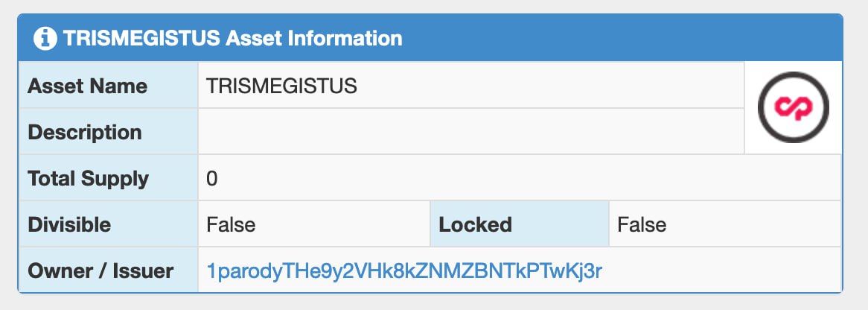Click the Owner / Issuer label cell
Viewport: 868px width, 310px height.
tap(109, 270)
